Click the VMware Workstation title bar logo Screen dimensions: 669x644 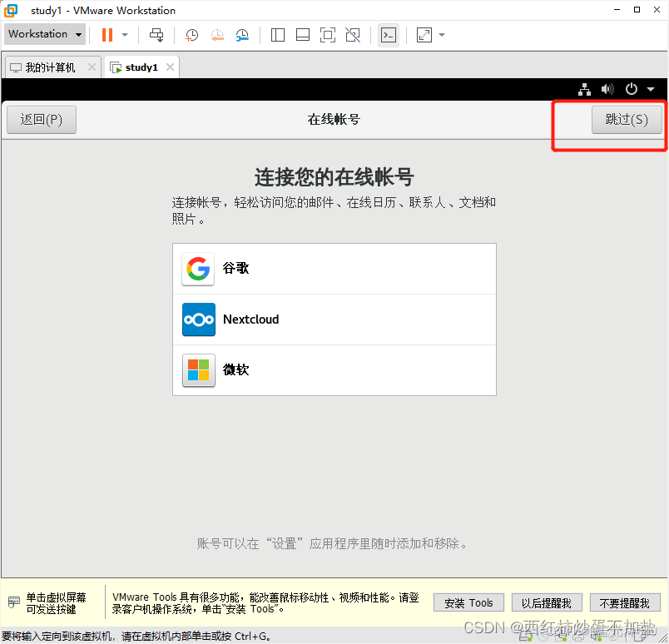11,11
